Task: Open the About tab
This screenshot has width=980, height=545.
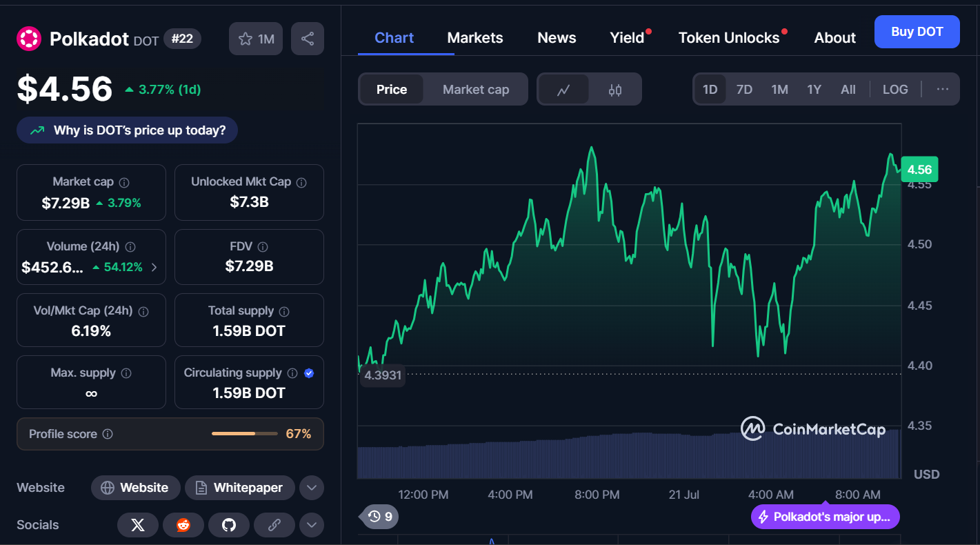Action: point(834,38)
